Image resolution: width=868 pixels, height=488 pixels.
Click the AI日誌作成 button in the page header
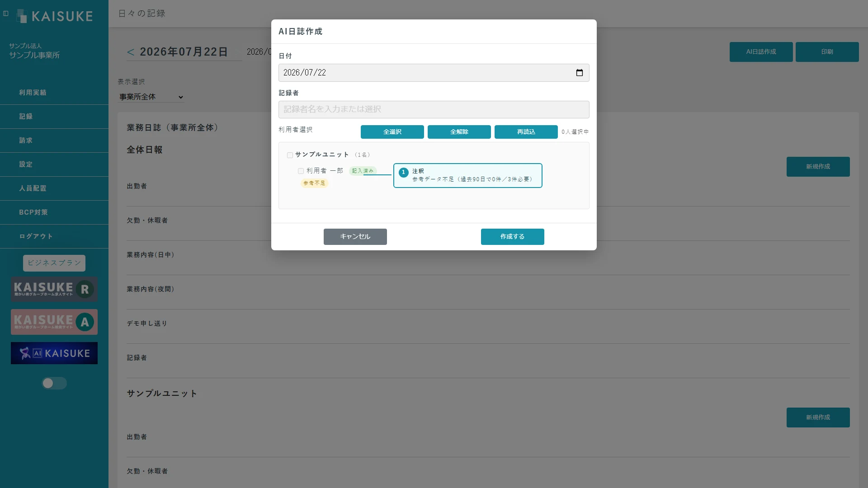[761, 52]
